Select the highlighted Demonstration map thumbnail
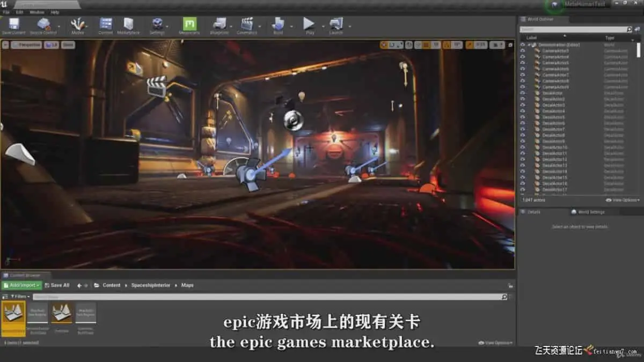 (13, 319)
